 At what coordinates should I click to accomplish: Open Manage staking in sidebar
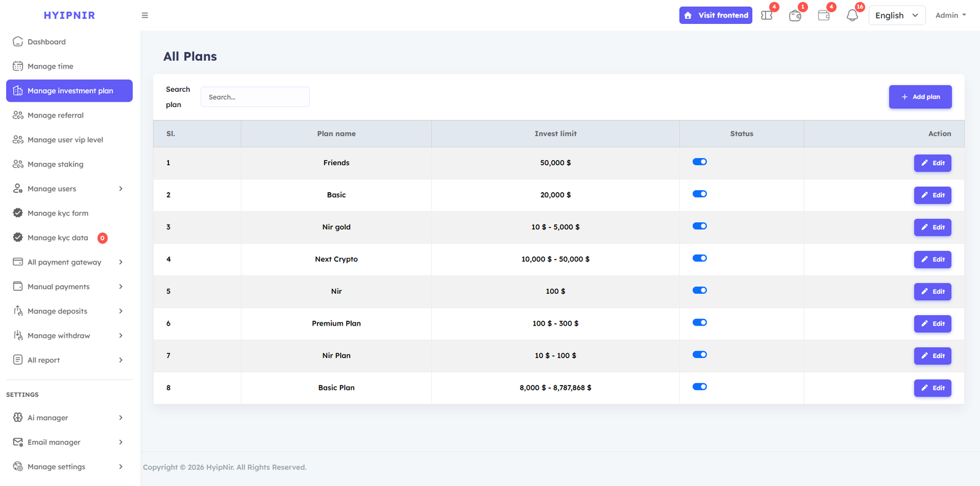pos(55,164)
